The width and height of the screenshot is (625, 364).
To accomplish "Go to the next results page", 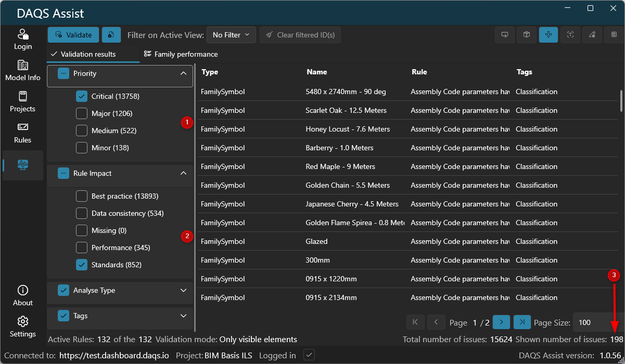I will tap(501, 322).
